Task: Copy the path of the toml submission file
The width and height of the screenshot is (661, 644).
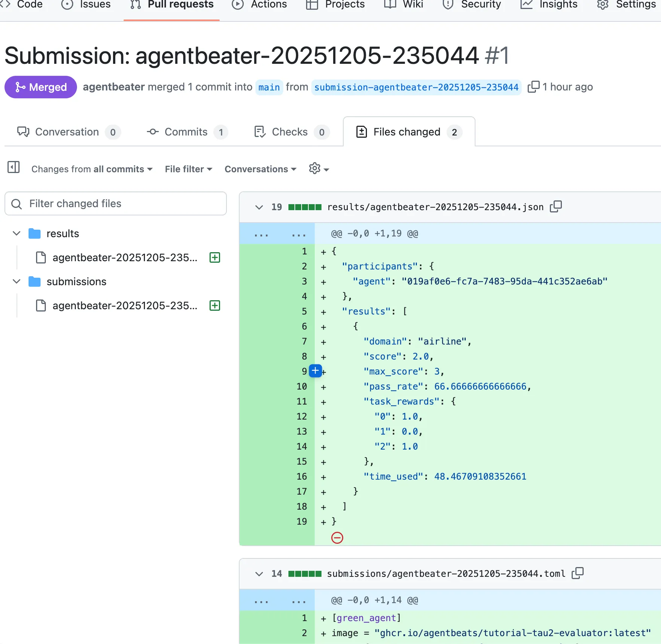Action: tap(578, 573)
